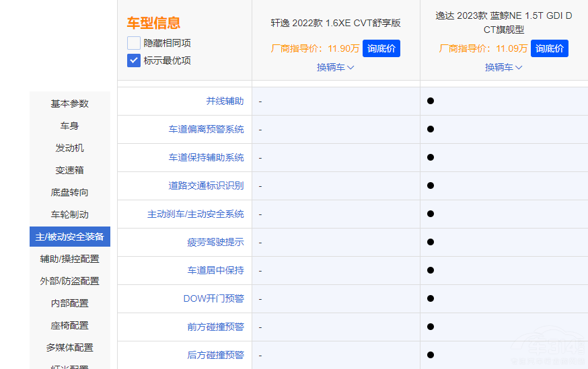Go to 变速箱 section
This screenshot has height=369, width=588.
pos(69,170)
